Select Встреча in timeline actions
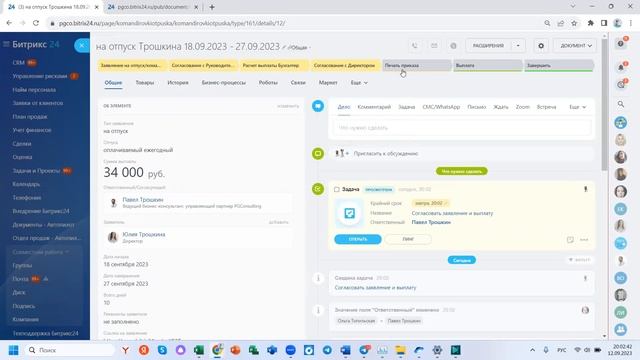 point(546,107)
